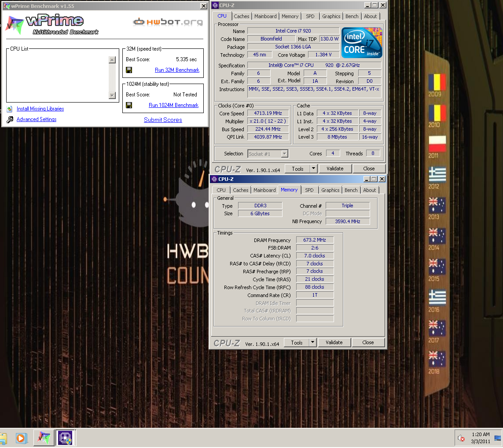
Task: Click Tools button in lower CPU-Z
Action: click(x=297, y=342)
